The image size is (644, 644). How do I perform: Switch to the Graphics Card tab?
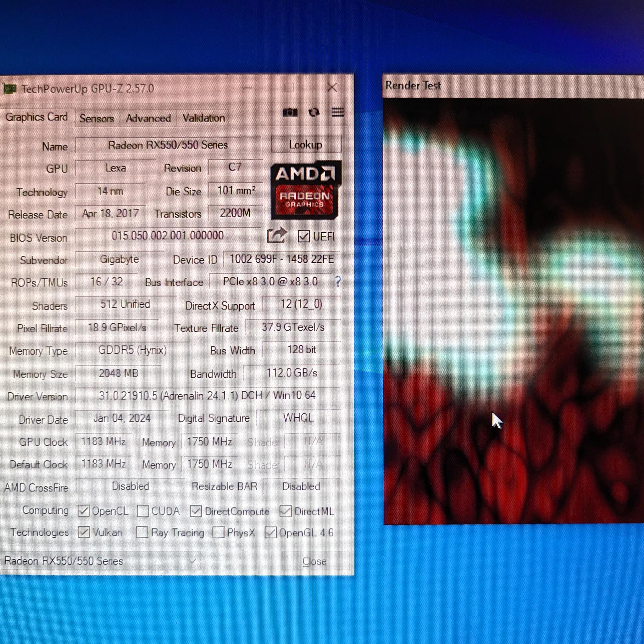(x=37, y=117)
